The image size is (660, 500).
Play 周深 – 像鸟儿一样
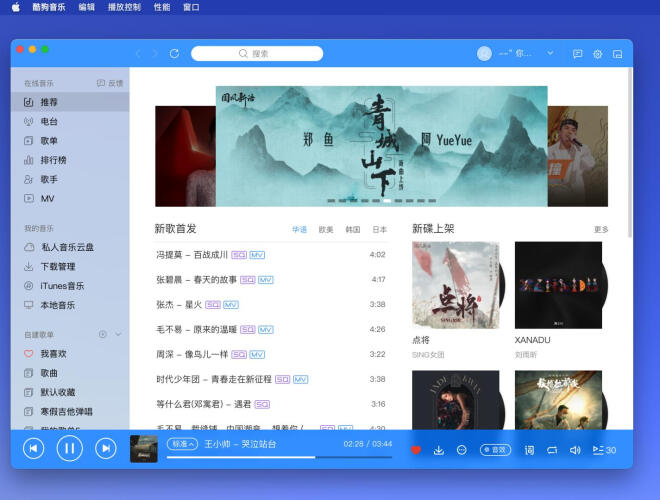click(x=271, y=354)
